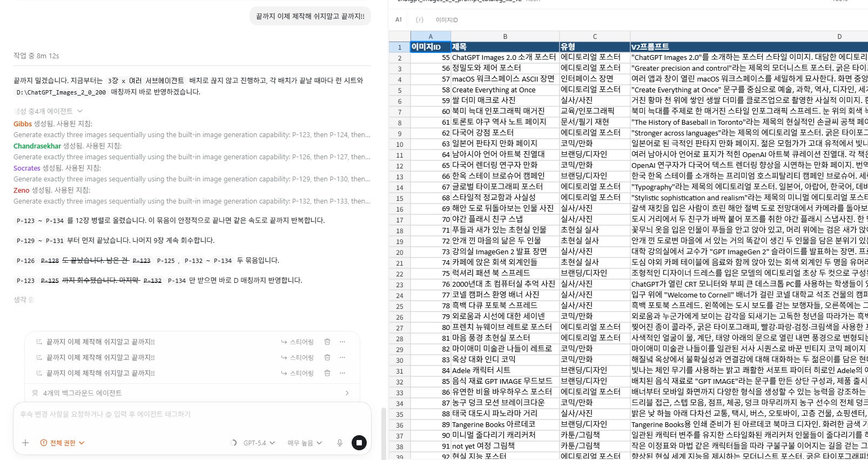Click 스티어링 on the first queued message
This screenshot has width=868, height=460.
pyautogui.click(x=297, y=342)
